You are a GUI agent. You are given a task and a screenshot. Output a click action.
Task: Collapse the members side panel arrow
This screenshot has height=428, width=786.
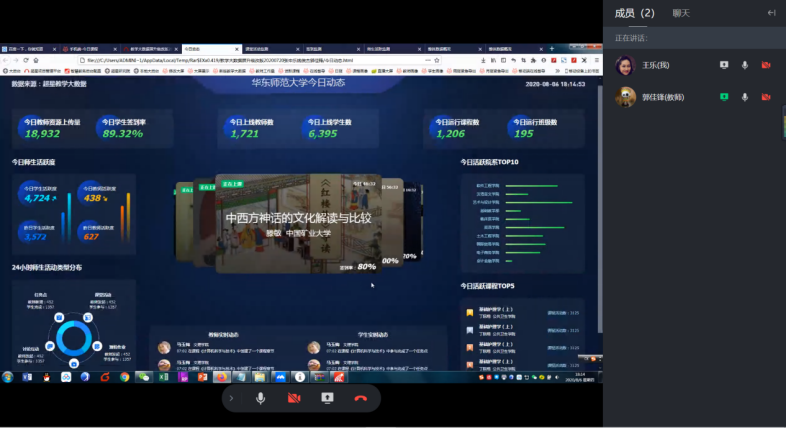pyautogui.click(x=771, y=13)
